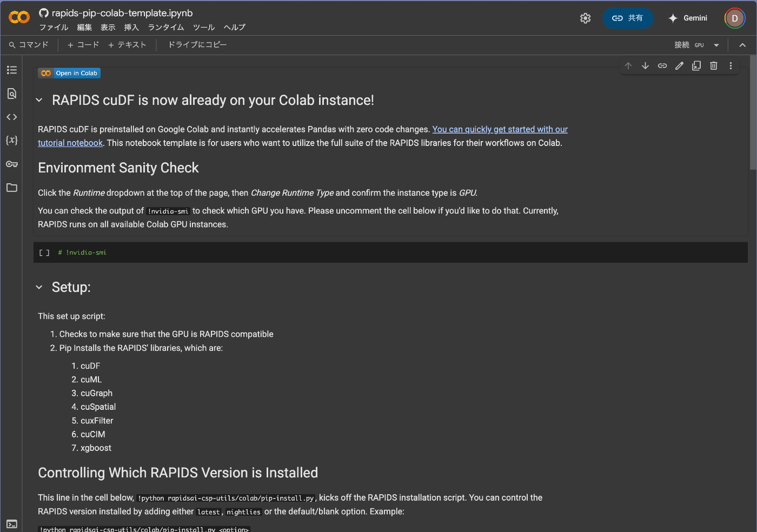Open the secrets panel with the key icon

12,164
